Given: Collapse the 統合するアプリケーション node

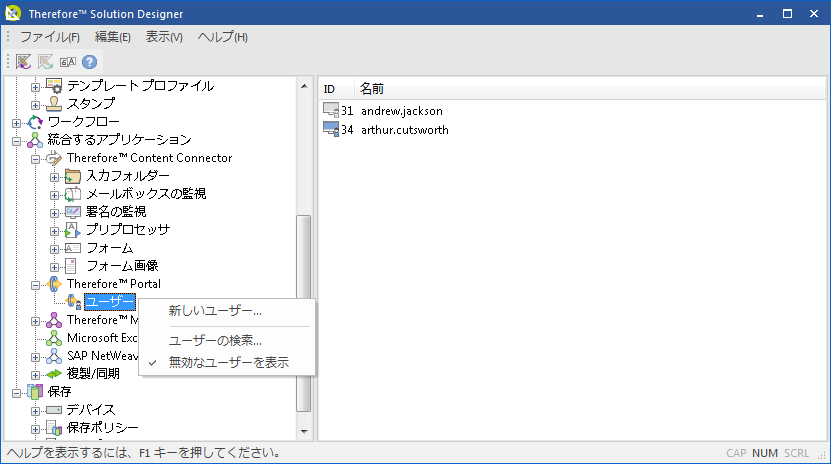Looking at the screenshot, I should tap(16, 141).
